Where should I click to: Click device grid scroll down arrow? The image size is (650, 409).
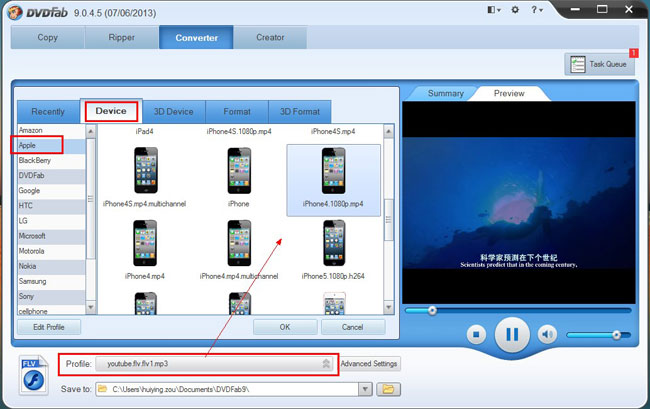point(388,307)
